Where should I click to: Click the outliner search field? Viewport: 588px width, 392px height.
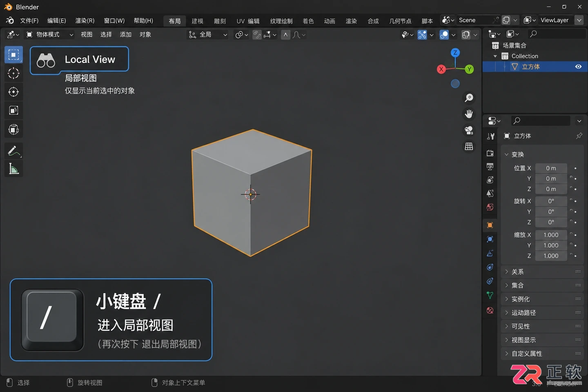tap(556, 34)
